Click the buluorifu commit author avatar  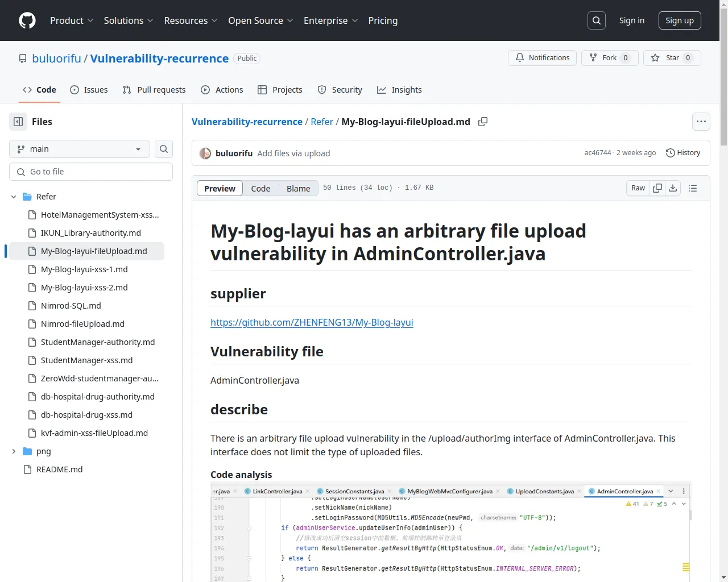[x=205, y=153]
